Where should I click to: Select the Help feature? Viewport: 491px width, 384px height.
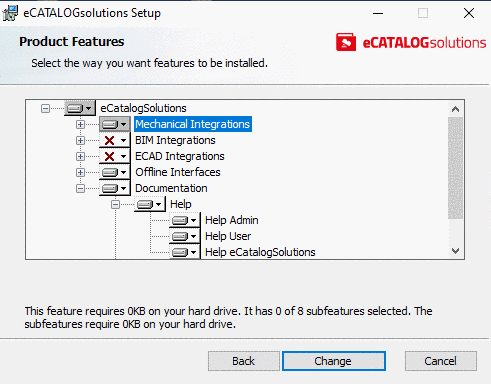point(181,204)
